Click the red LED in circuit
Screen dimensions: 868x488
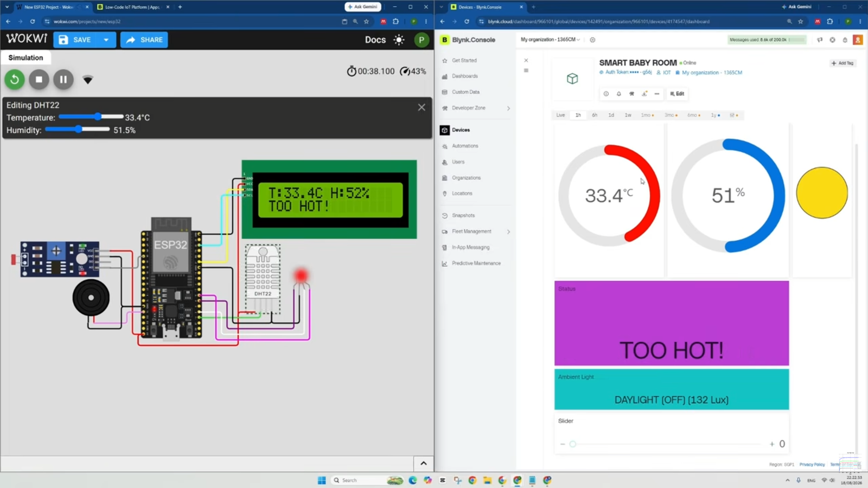[x=301, y=276]
